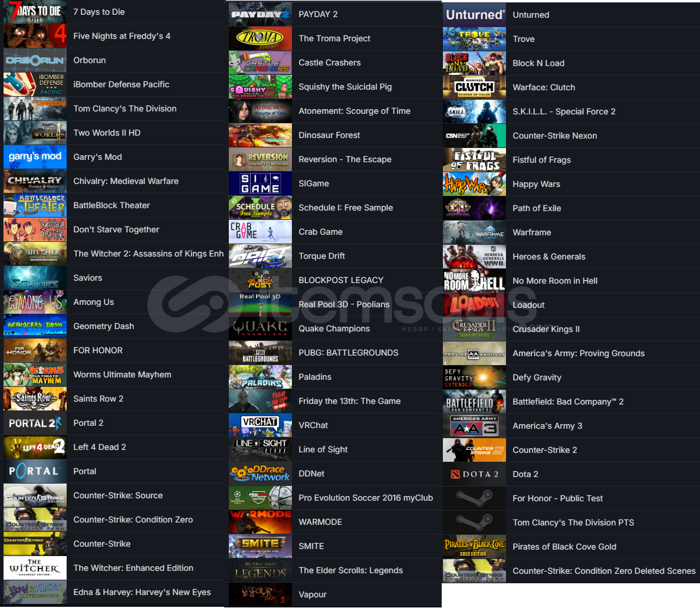Click the Garry's Mod blue logo thumbnail
Image resolution: width=700 pixels, height=608 pixels.
point(35,157)
